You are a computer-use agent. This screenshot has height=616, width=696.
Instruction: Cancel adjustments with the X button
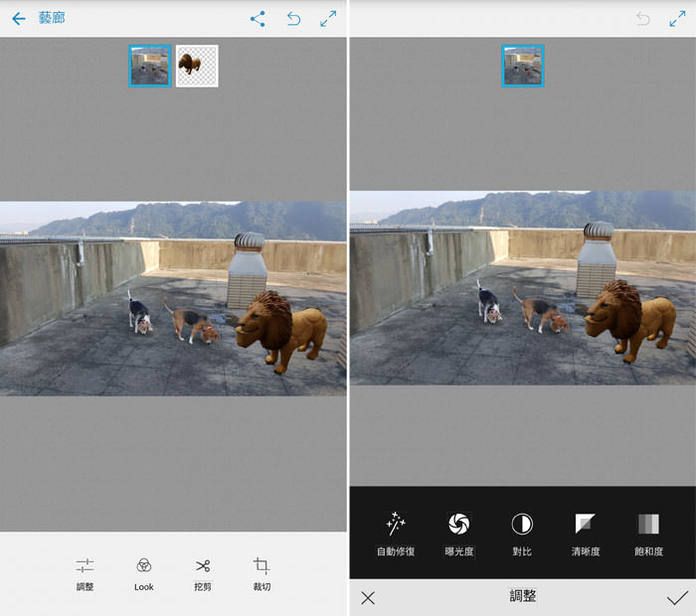368,597
